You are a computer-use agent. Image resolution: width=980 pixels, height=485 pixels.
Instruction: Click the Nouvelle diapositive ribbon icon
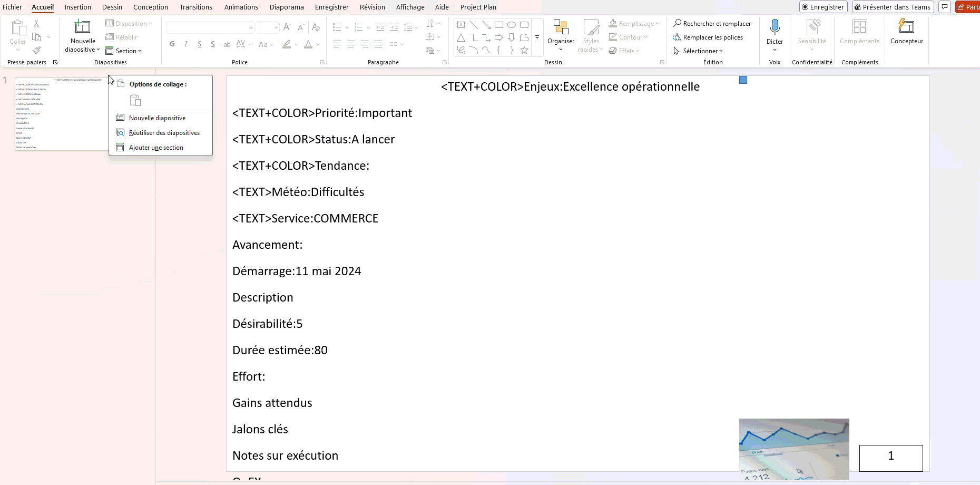coord(83,27)
